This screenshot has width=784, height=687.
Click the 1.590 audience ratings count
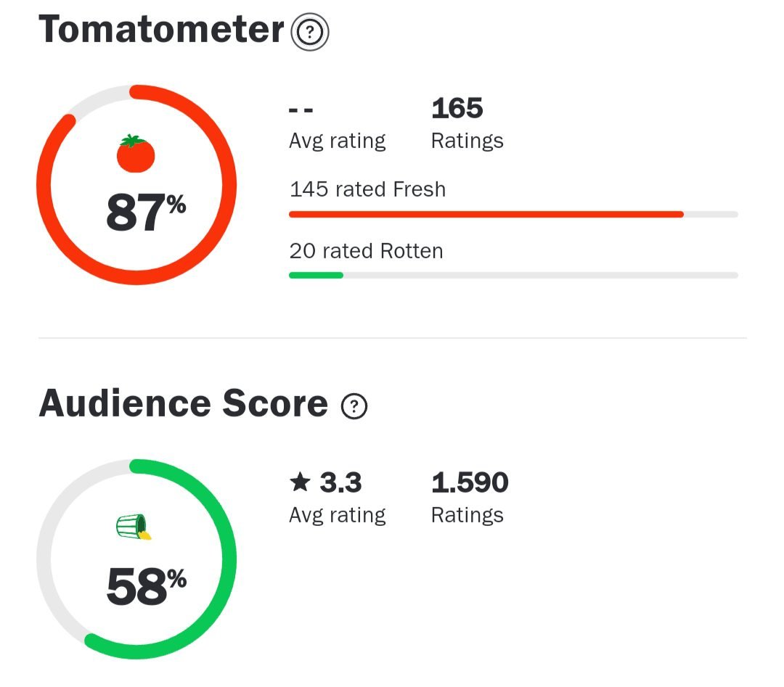tap(470, 482)
